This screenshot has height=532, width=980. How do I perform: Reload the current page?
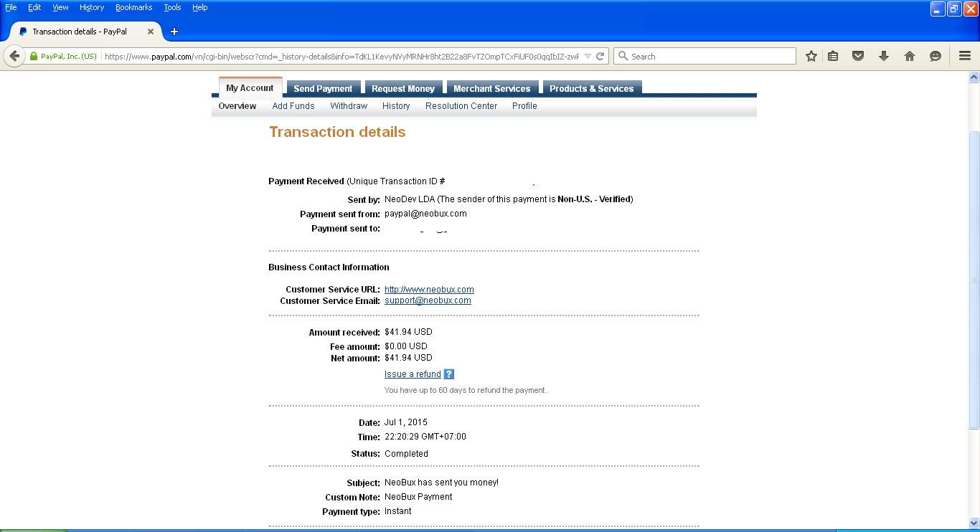pyautogui.click(x=600, y=56)
